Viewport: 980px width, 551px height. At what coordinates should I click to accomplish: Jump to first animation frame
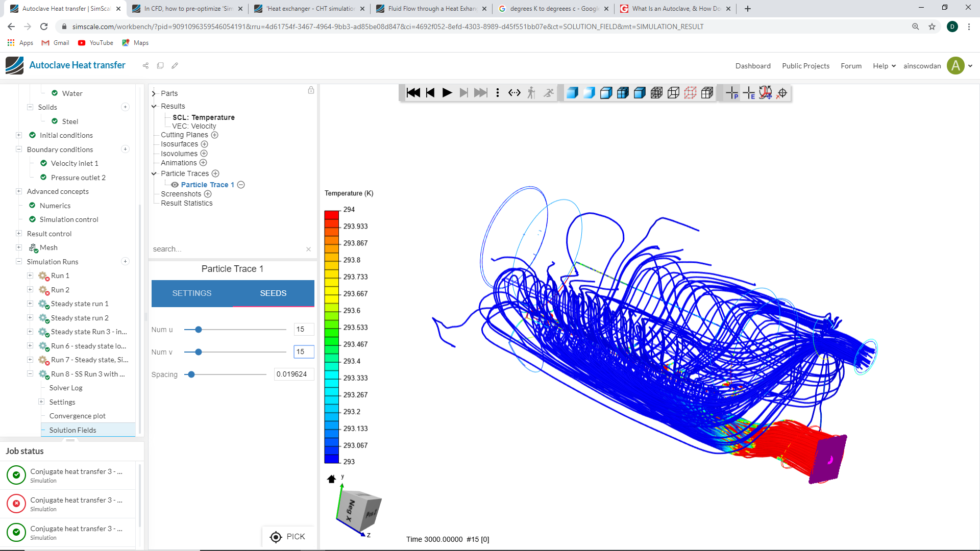[413, 93]
